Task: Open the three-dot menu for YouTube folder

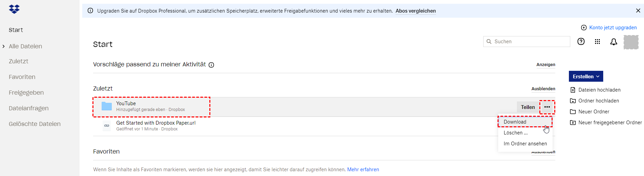Action: click(547, 107)
